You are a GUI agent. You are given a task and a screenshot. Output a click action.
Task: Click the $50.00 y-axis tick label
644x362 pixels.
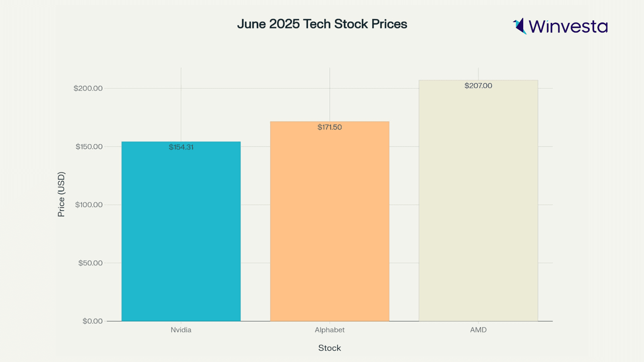91,263
